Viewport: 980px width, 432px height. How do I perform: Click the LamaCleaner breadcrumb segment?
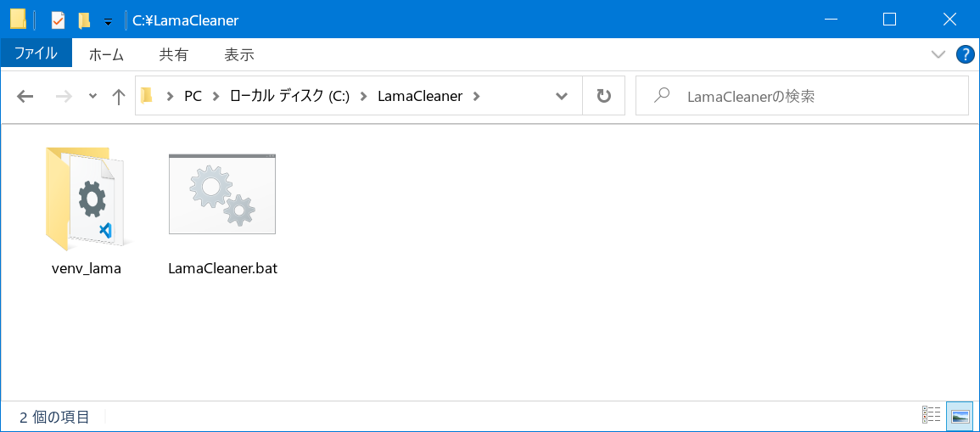click(x=420, y=96)
